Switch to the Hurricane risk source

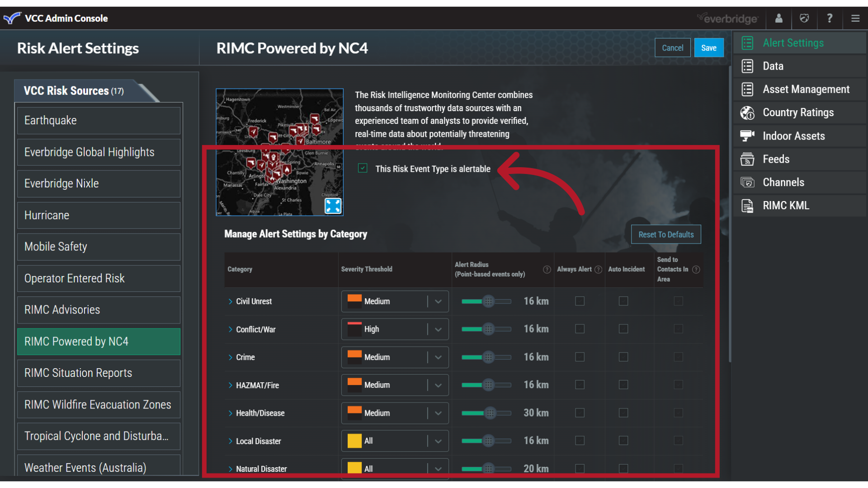point(98,215)
